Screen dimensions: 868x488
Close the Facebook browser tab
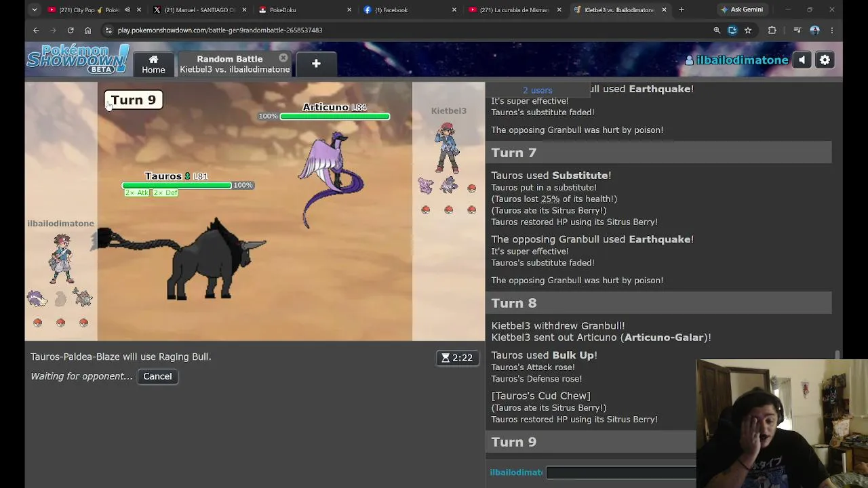tap(454, 9)
